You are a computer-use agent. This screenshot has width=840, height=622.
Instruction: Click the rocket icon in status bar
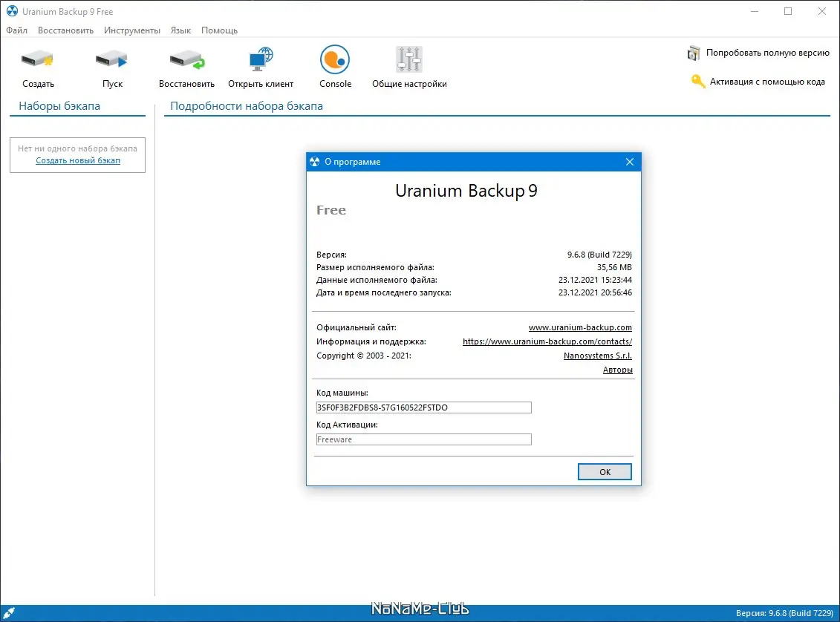pyautogui.click(x=9, y=613)
